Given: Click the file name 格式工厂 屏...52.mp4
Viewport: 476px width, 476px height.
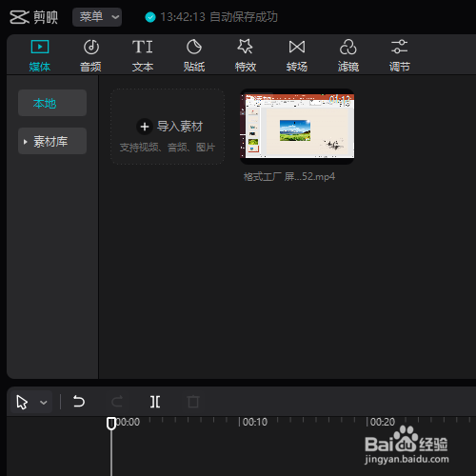Looking at the screenshot, I should (x=289, y=176).
